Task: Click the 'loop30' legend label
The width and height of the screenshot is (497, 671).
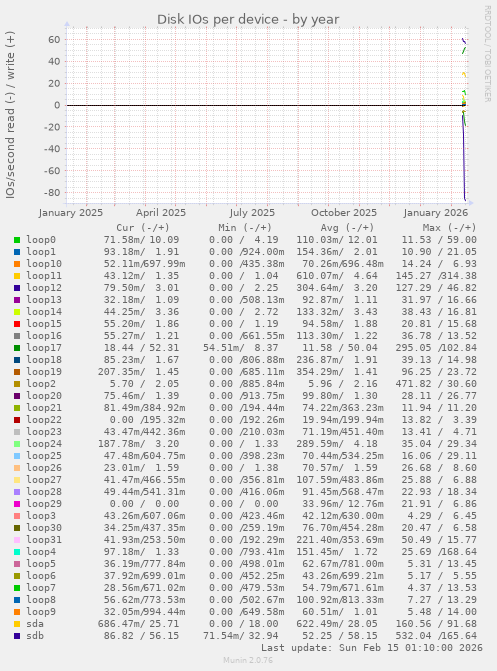Action: (44, 528)
